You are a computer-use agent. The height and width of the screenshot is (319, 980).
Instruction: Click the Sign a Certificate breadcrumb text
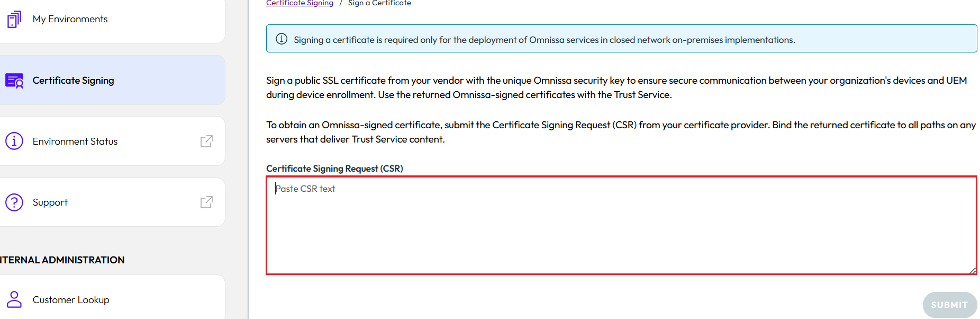coord(379,3)
